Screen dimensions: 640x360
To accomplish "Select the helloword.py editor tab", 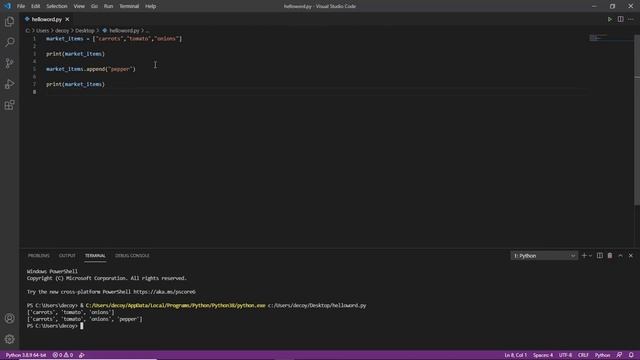I will click(47, 19).
